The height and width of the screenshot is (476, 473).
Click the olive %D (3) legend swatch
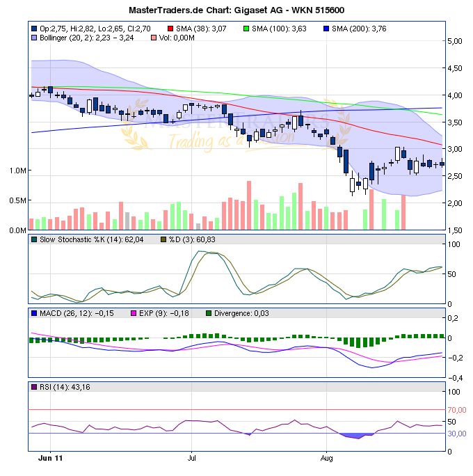(x=163, y=240)
